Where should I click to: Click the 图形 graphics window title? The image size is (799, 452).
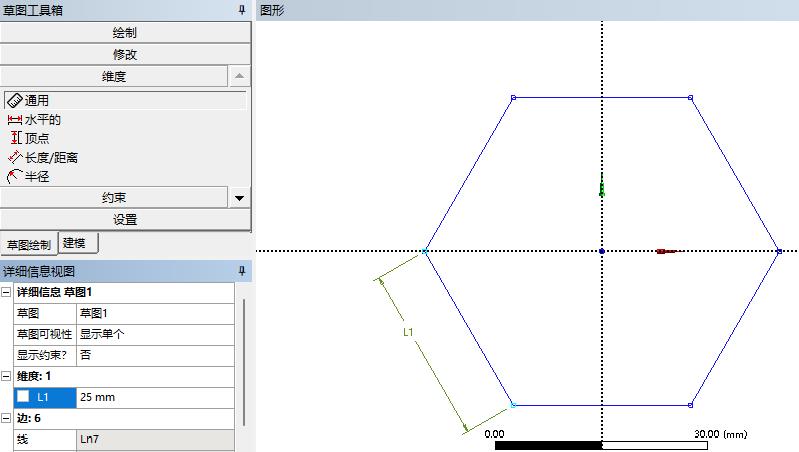(x=272, y=10)
